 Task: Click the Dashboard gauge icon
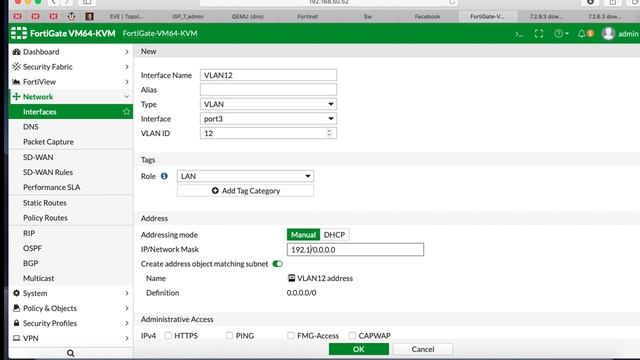pyautogui.click(x=16, y=52)
